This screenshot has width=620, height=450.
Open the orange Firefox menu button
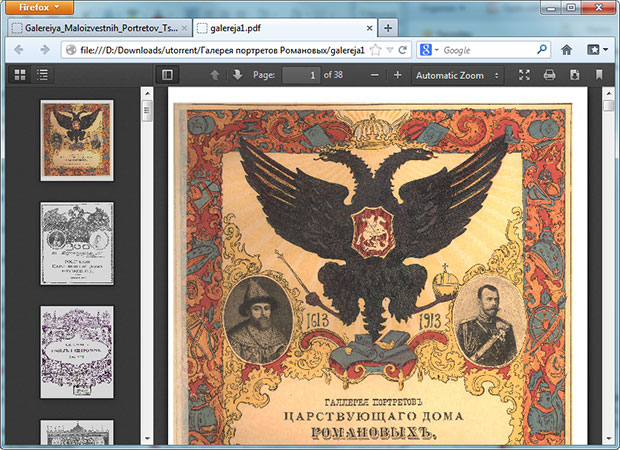click(39, 8)
